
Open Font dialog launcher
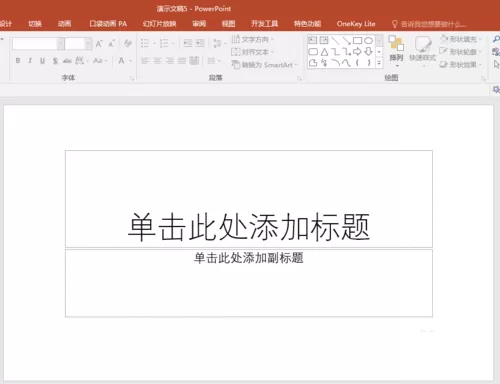click(x=132, y=79)
